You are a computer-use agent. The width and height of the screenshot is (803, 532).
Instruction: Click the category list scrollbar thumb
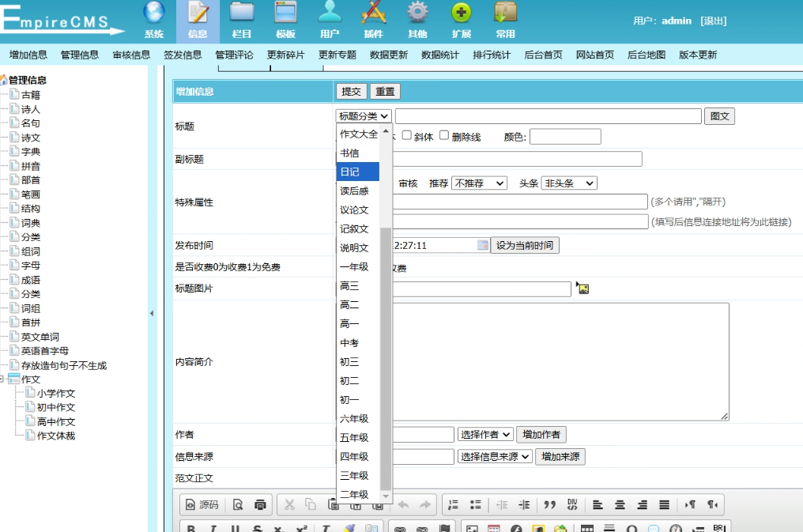point(386,358)
